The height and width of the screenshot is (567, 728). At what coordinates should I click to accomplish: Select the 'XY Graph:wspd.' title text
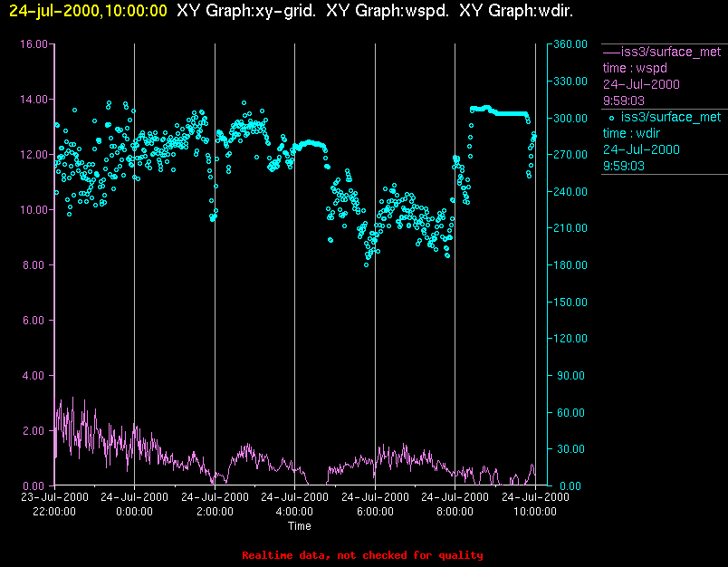pos(388,11)
